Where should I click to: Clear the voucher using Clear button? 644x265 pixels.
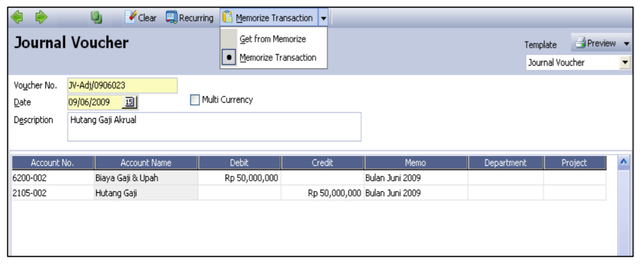141,18
